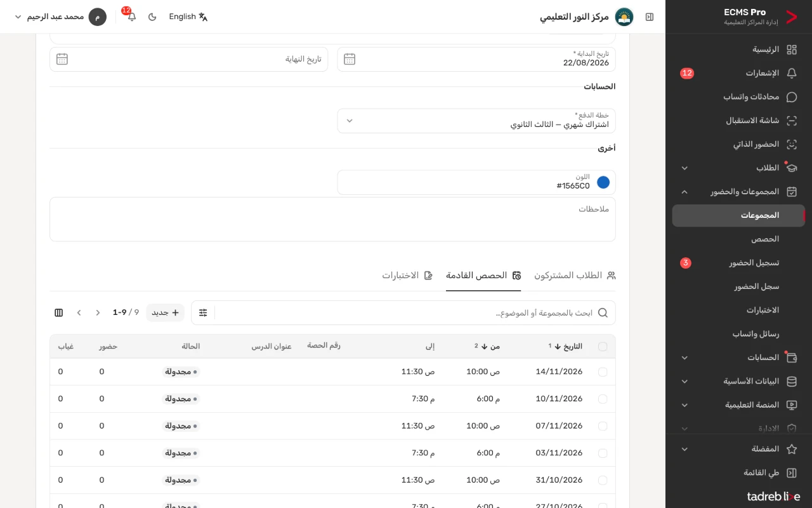Image resolution: width=812 pixels, height=508 pixels.
Task: Expand البيانات الأساسية sidebar section
Action: click(x=739, y=382)
